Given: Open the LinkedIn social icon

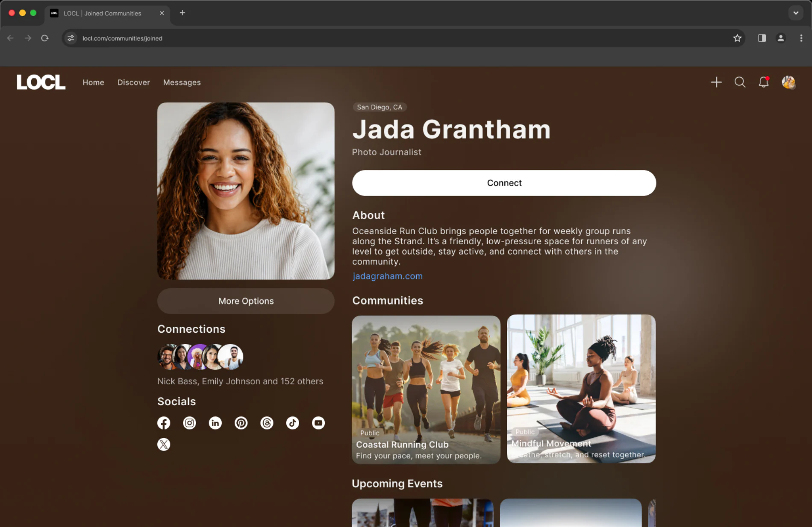Looking at the screenshot, I should (x=215, y=423).
